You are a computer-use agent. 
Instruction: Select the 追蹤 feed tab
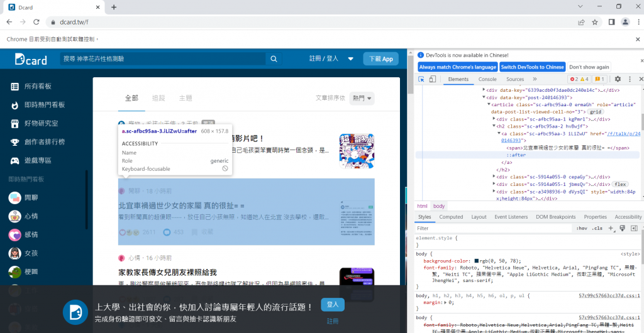158,99
